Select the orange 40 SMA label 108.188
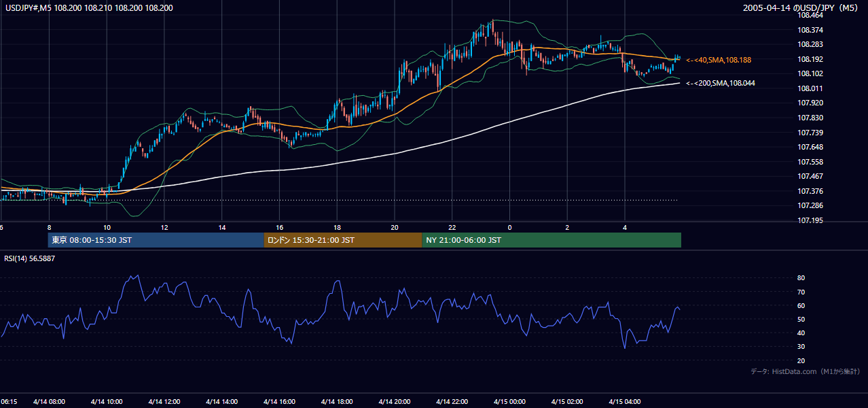The width and height of the screenshot is (868, 408). pyautogui.click(x=719, y=60)
